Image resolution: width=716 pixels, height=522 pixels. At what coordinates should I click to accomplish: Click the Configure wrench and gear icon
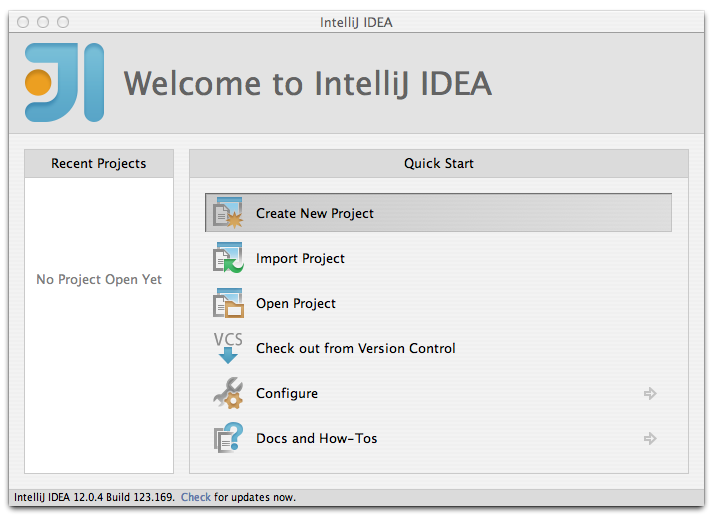coord(228,393)
